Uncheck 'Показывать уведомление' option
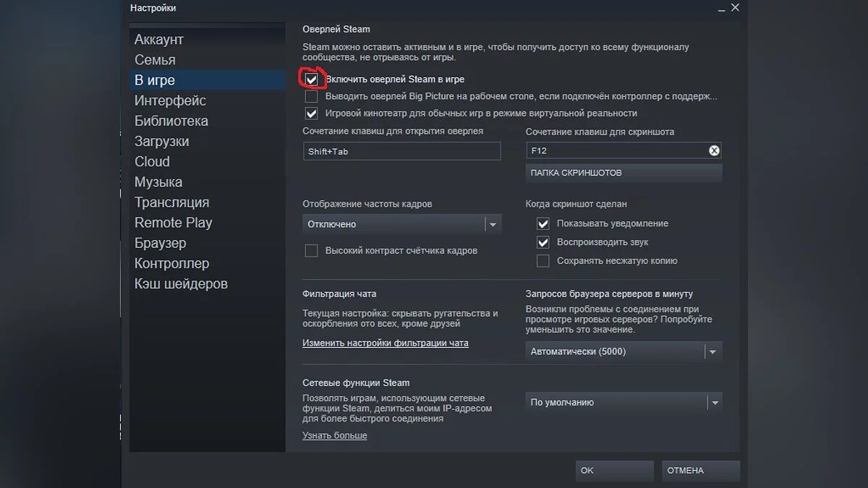Screen dimensions: 868x488 [543, 223]
